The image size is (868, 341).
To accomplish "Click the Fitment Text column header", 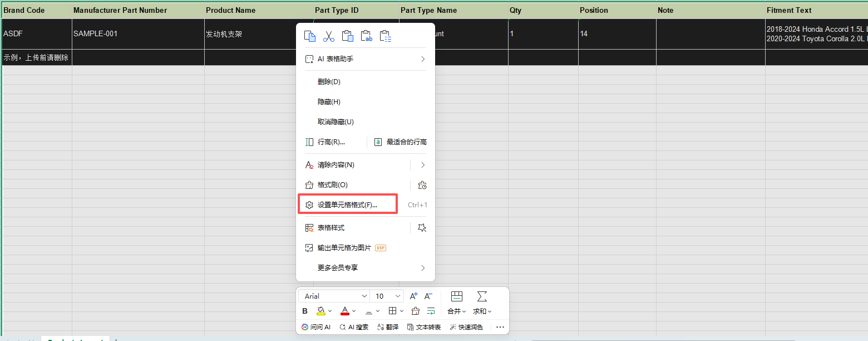I will [816, 10].
